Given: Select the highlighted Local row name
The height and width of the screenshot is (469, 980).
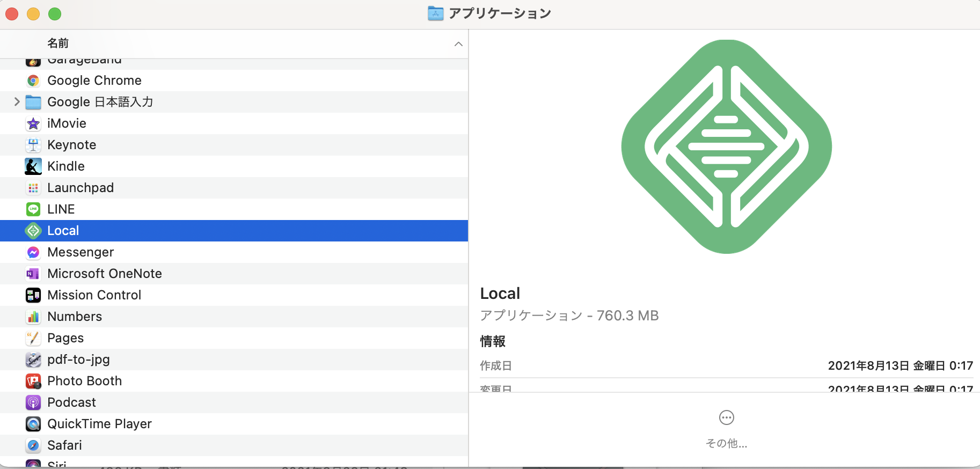Looking at the screenshot, I should tap(63, 231).
